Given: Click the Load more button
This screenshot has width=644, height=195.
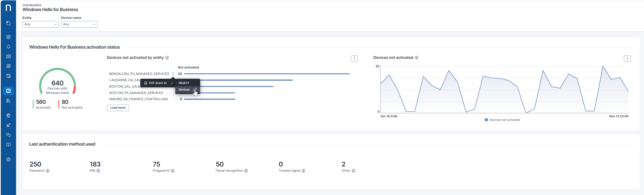Looking at the screenshot, I should [118, 108].
